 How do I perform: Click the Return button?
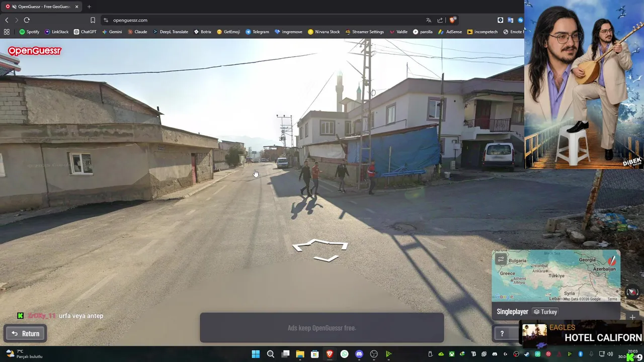[x=25, y=333]
